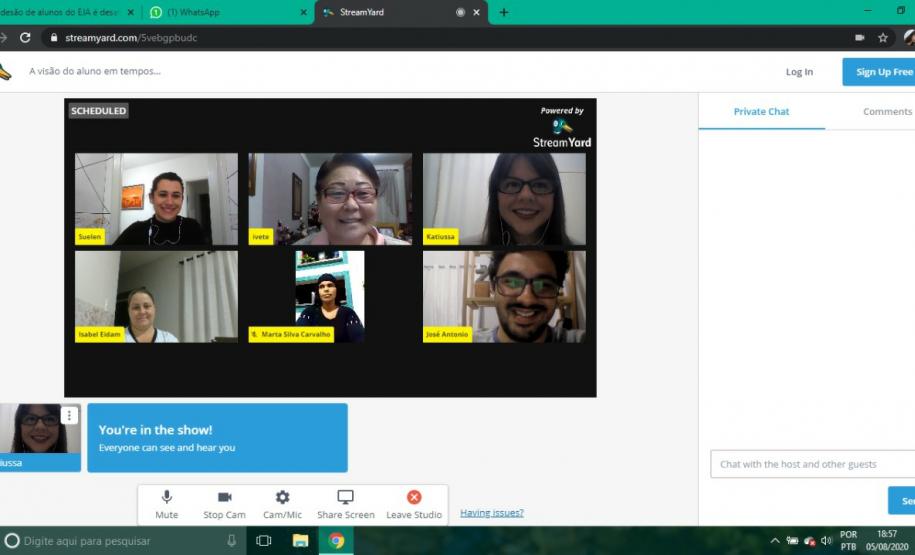The height and width of the screenshot is (555, 915).
Task: Click the address bar URL streamyard.com
Action: pos(131,38)
